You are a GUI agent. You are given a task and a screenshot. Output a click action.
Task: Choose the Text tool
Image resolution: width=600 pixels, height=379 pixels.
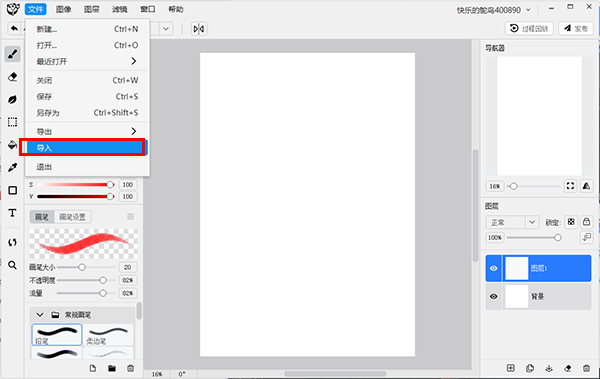click(13, 213)
